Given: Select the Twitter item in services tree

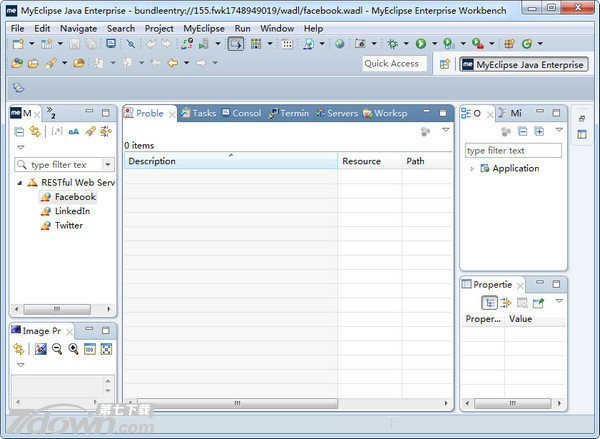Looking at the screenshot, I should (68, 225).
